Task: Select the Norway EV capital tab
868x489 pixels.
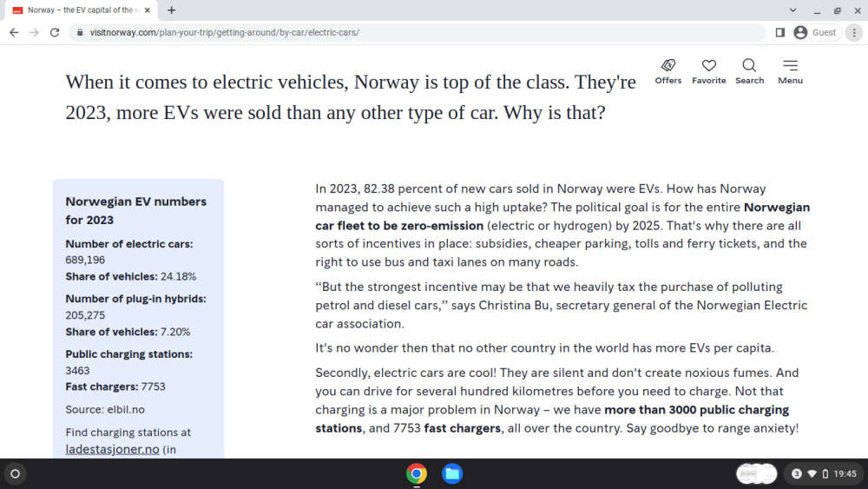Action: [81, 10]
